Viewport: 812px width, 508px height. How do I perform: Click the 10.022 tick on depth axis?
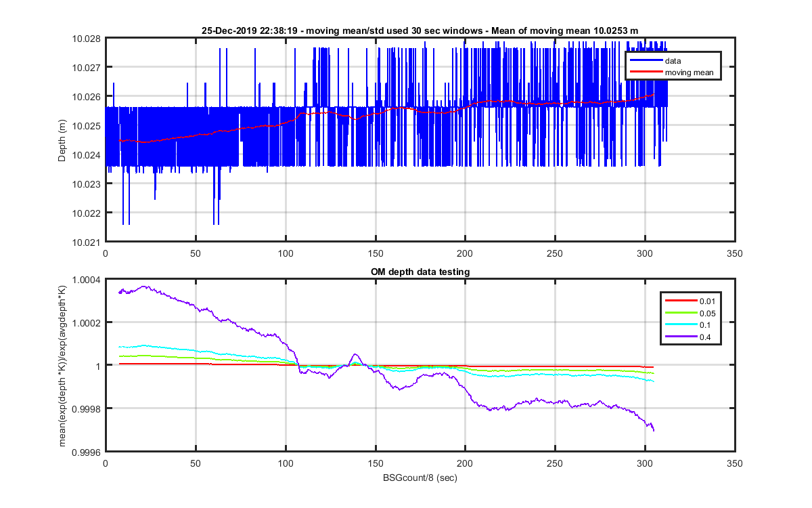tap(88, 213)
